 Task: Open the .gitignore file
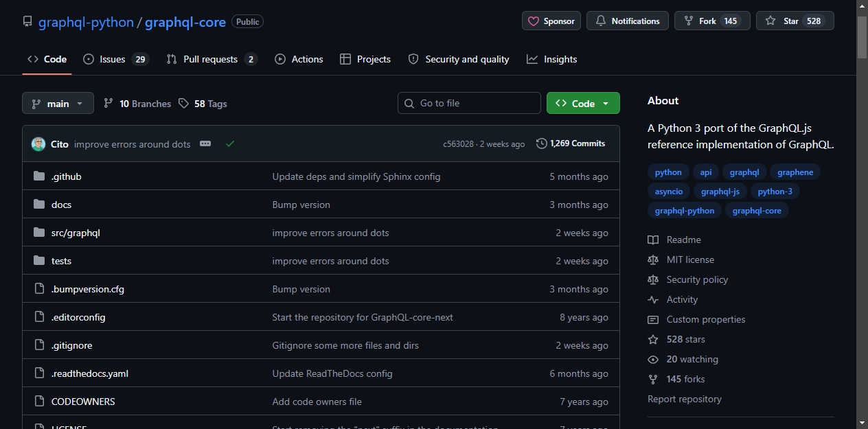coord(71,345)
